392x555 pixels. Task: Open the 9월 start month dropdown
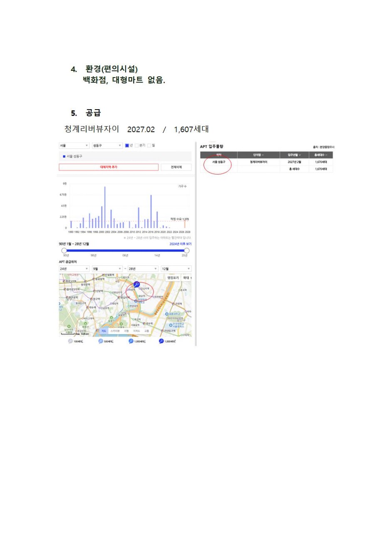tap(107, 269)
